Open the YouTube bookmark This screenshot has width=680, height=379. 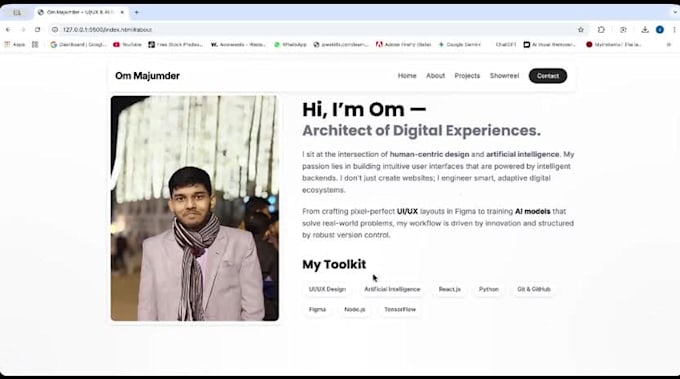pos(127,44)
